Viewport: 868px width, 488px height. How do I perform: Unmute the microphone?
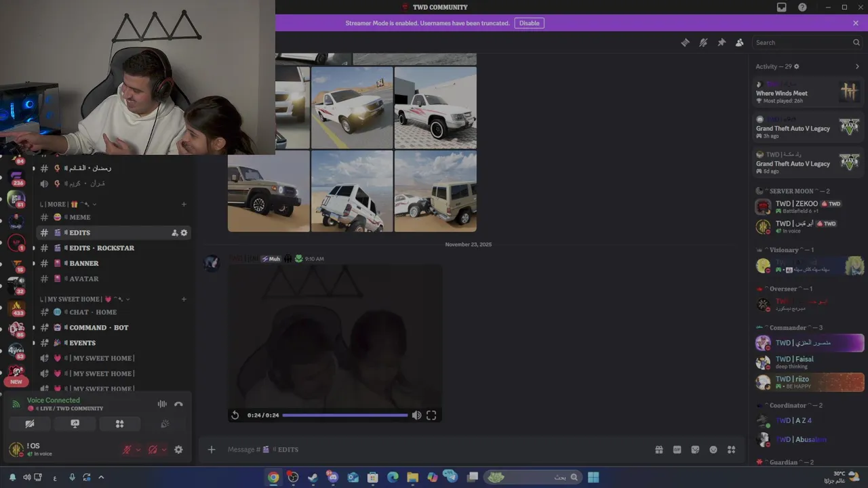click(127, 449)
